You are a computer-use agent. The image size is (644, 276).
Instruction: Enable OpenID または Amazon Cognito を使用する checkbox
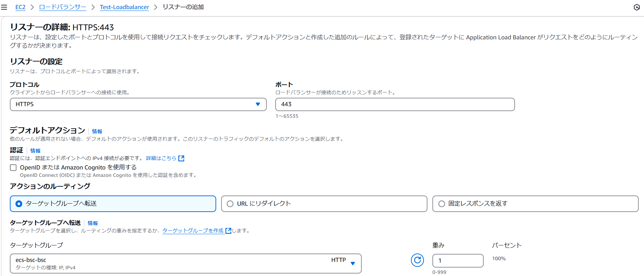pos(13,168)
